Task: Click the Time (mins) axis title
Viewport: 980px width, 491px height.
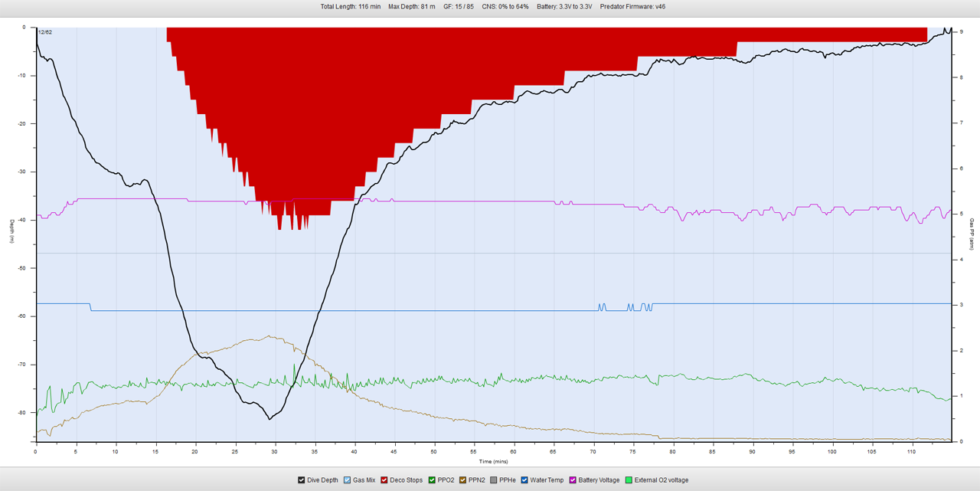Action: pyautogui.click(x=494, y=462)
